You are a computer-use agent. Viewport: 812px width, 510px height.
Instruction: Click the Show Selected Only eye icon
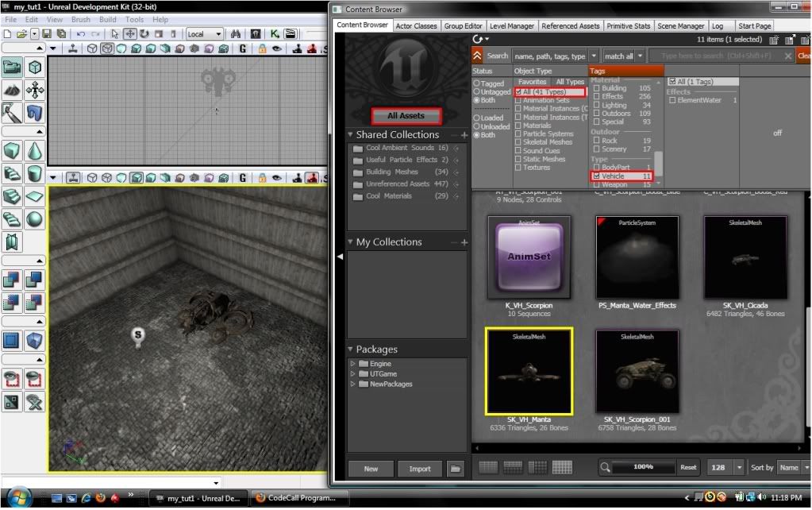click(x=12, y=379)
